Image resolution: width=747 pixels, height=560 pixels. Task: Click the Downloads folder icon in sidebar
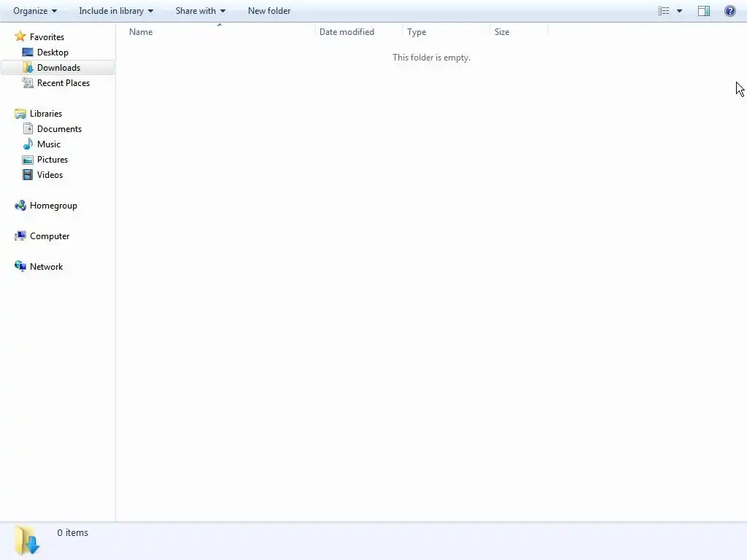(28, 67)
